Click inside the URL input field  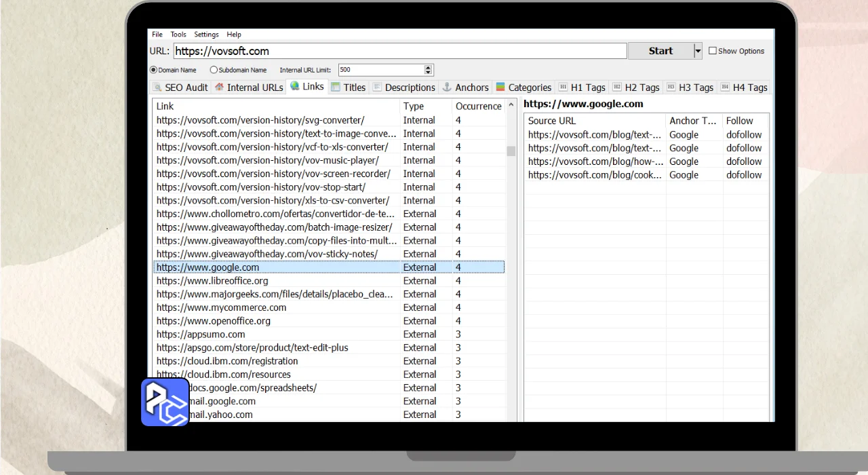[400, 51]
